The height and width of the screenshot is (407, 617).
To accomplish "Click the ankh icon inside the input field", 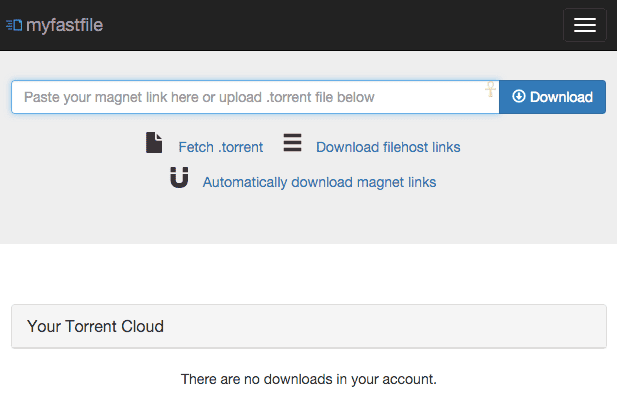I will [x=490, y=89].
